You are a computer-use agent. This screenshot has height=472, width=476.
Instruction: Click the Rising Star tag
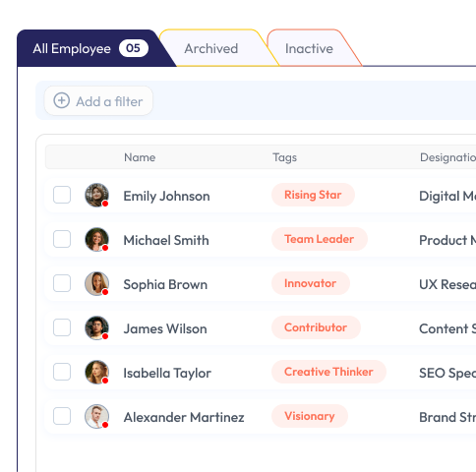coord(313,195)
